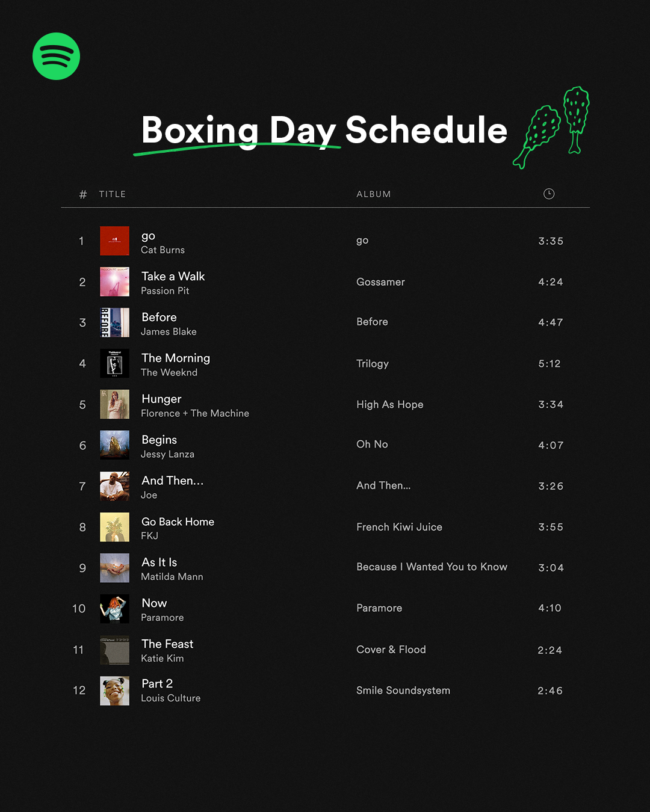Open the 'Hunger' album art thumbnail
The height and width of the screenshot is (812, 650).
(114, 404)
